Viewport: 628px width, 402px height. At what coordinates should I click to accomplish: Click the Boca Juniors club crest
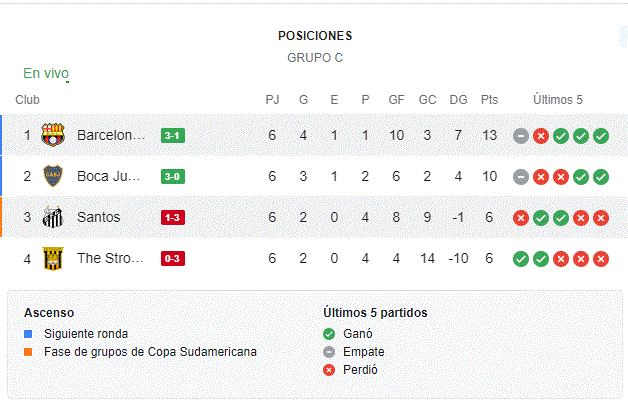coord(53,176)
